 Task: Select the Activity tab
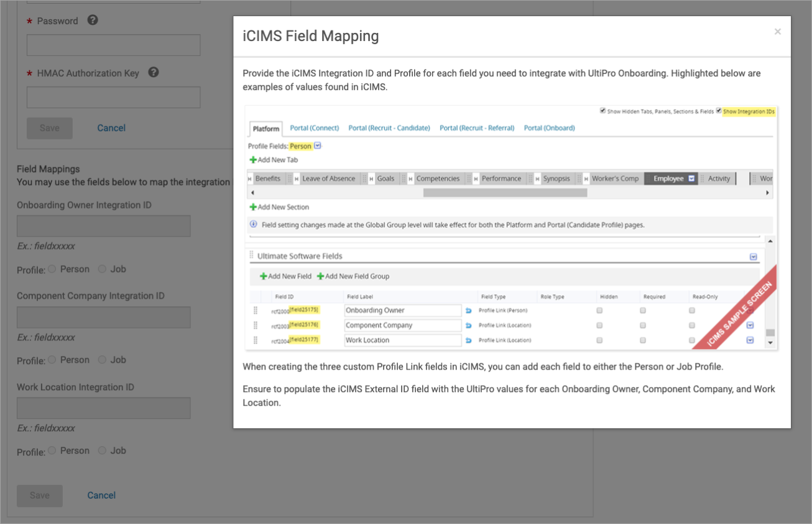[x=719, y=179]
